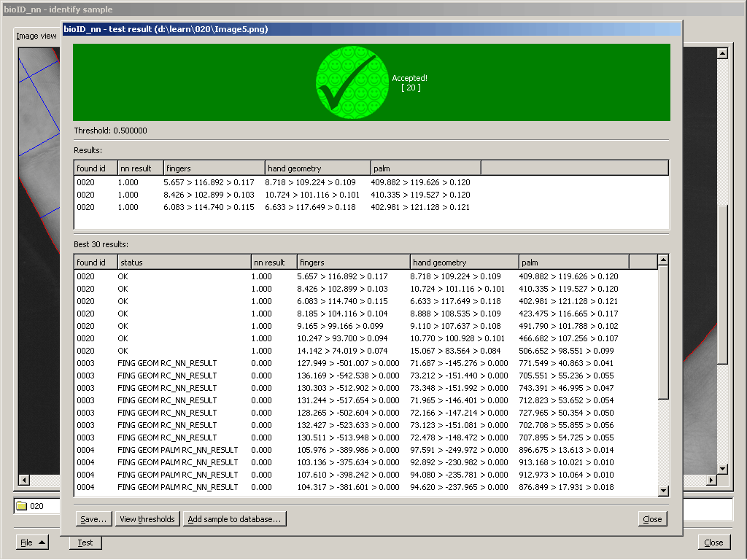Open View thresholds
Viewport: 747px width, 560px height.
tap(147, 519)
